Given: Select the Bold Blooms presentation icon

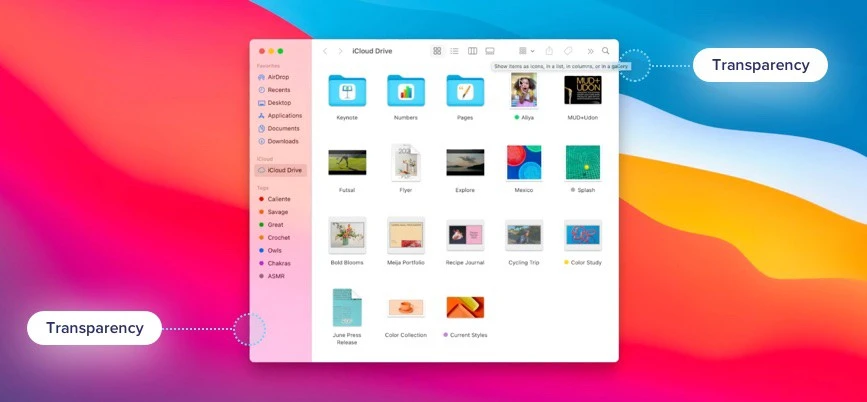Looking at the screenshot, I should [x=347, y=235].
